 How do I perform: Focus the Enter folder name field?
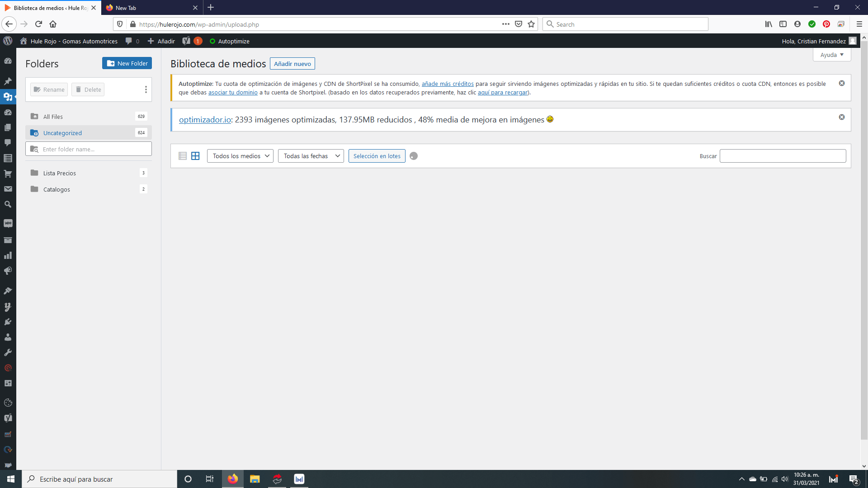pos(89,149)
